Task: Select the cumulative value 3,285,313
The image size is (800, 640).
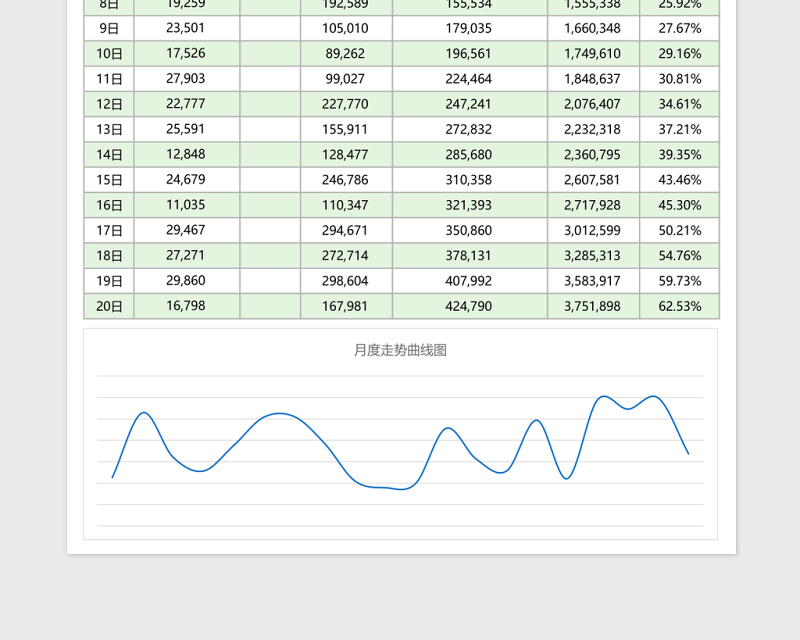Action: [593, 256]
